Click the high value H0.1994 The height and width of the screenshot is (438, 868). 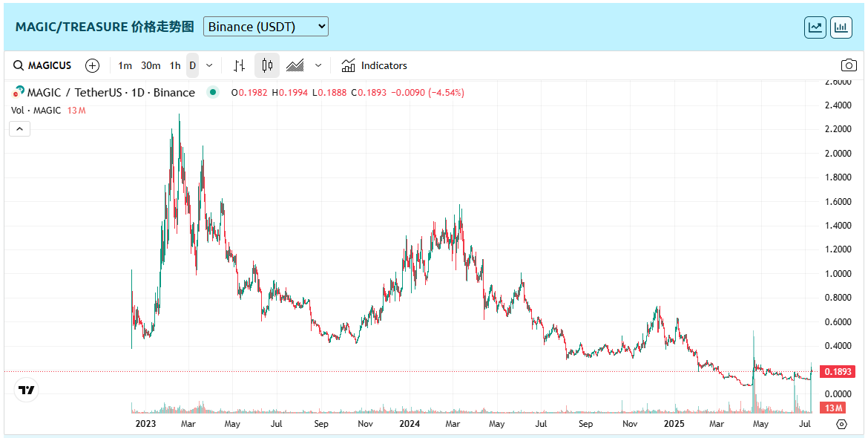coord(289,93)
